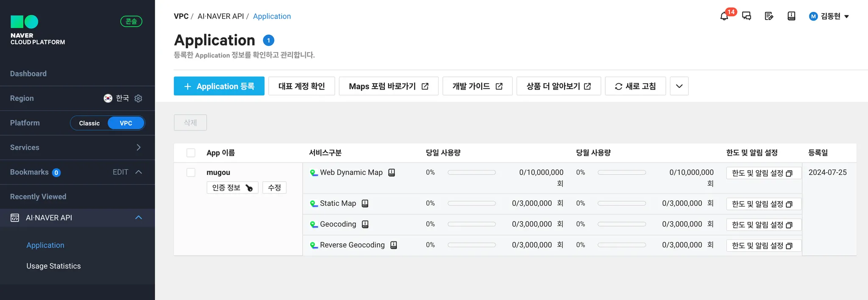Click the Reverse Geocoding service icon
The image size is (868, 300).
[314, 245]
